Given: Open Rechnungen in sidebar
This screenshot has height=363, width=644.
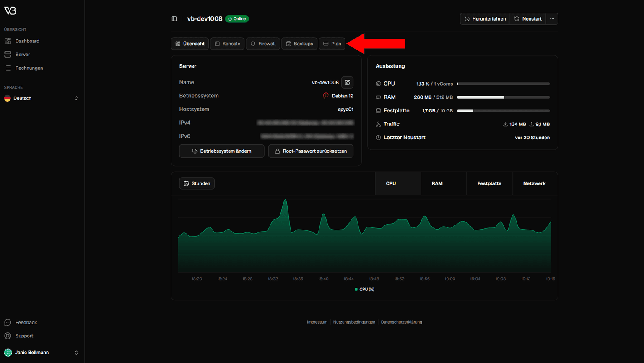Looking at the screenshot, I should [29, 68].
